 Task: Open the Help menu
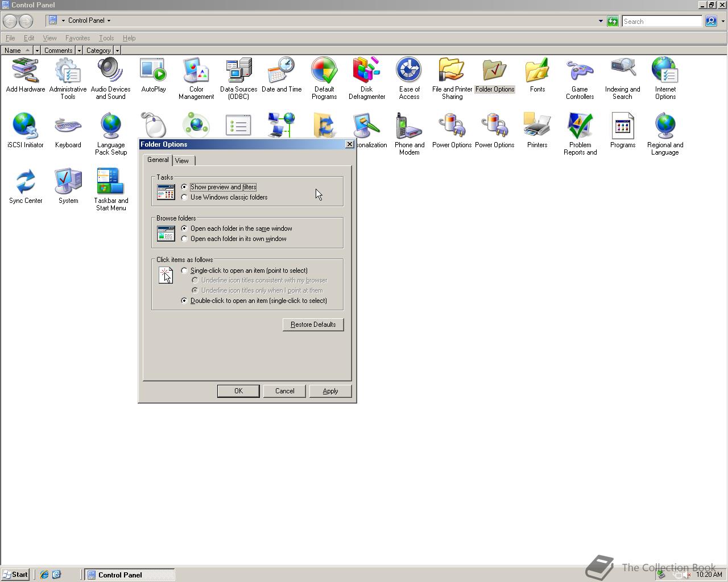129,38
